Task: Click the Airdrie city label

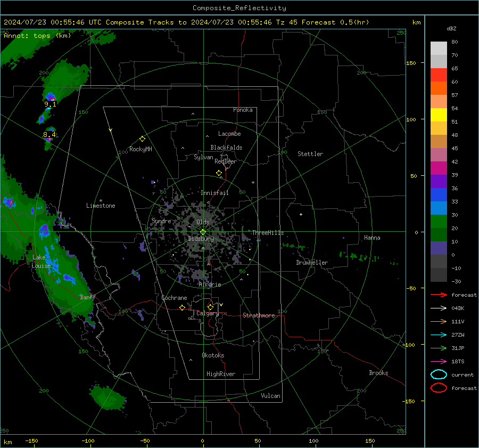Action: (210, 284)
